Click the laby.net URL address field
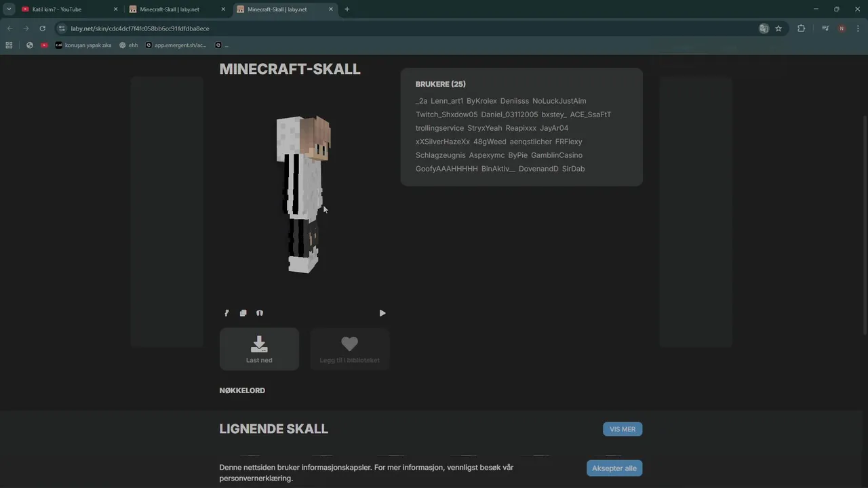Viewport: 868px width, 488px height. pos(407,28)
